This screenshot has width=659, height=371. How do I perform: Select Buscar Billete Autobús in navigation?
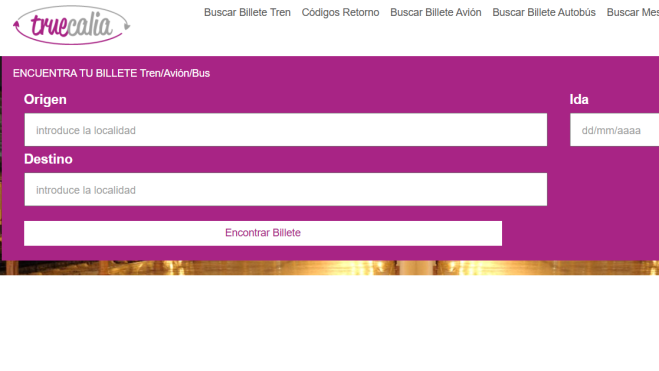[544, 13]
